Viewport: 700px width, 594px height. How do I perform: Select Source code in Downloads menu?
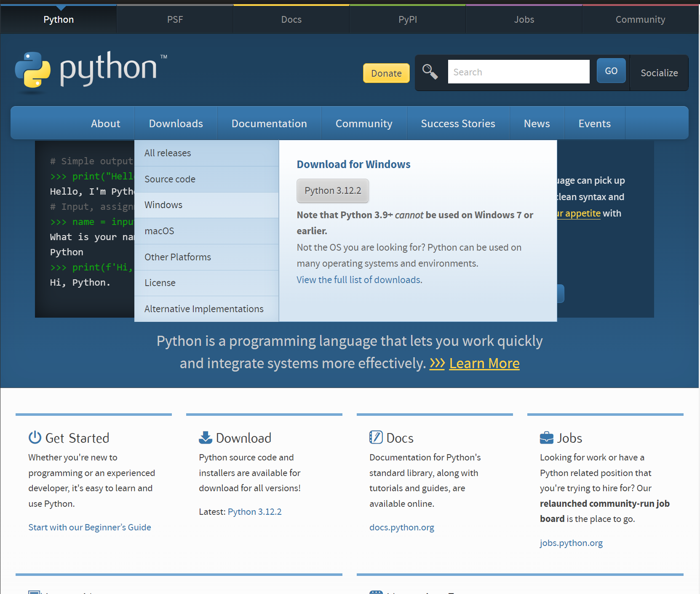tap(206, 179)
